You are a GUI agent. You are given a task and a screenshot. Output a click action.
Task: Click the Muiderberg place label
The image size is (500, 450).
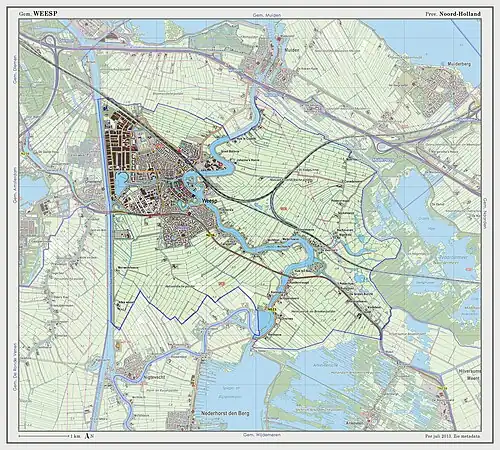[x=459, y=64]
